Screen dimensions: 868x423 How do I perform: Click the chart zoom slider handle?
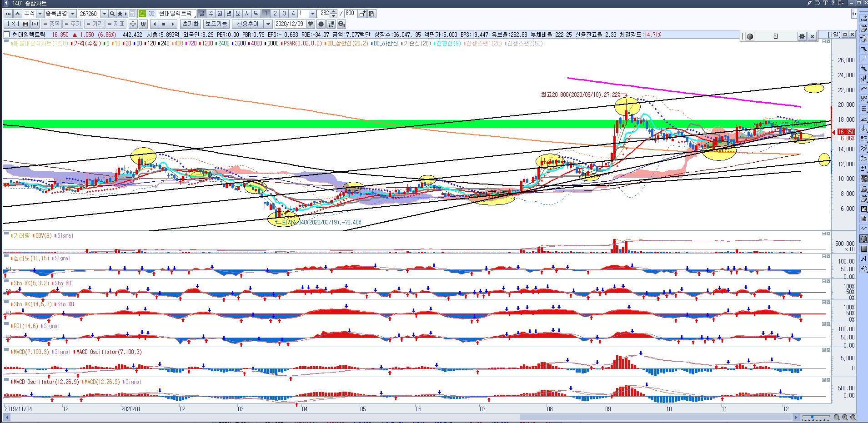coord(813,417)
